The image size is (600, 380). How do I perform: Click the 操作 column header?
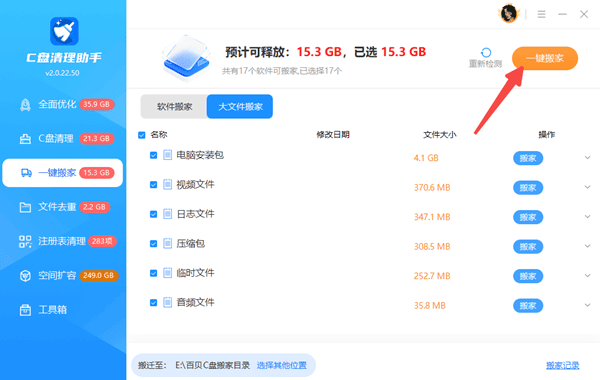546,135
